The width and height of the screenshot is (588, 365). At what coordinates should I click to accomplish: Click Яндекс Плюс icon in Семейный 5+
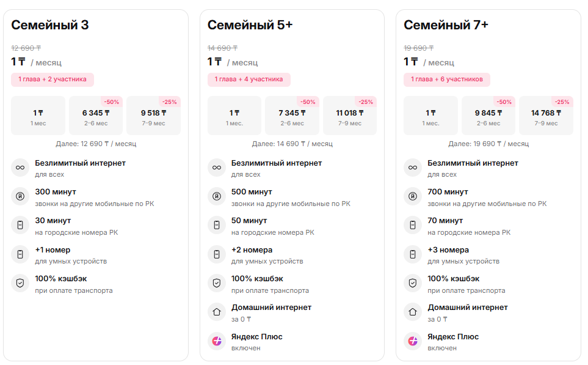(x=217, y=341)
